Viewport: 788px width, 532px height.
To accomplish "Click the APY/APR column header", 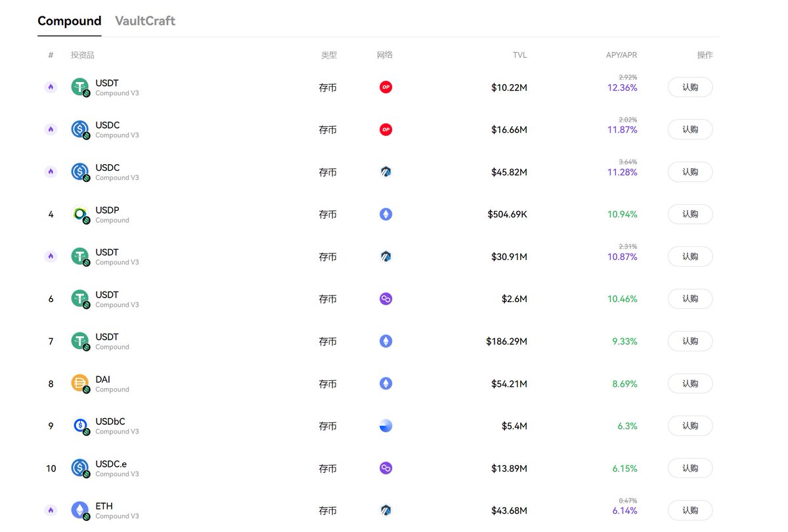I will [x=621, y=55].
